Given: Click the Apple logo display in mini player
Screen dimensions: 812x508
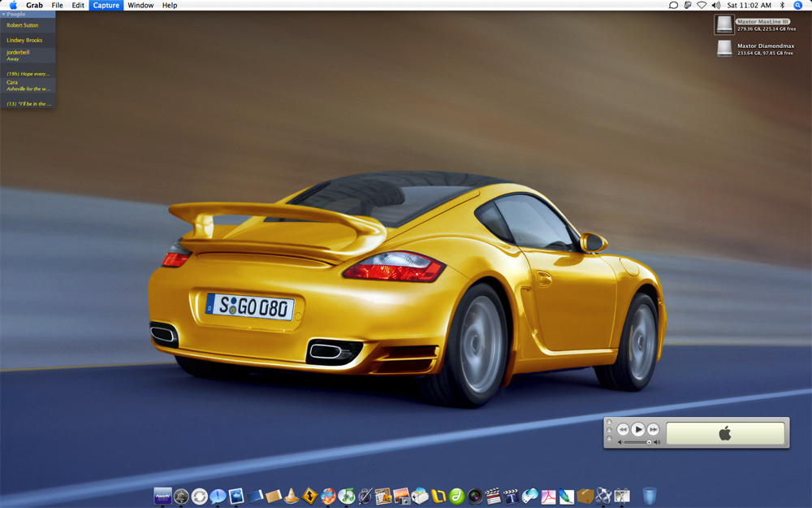Looking at the screenshot, I should point(725,433).
